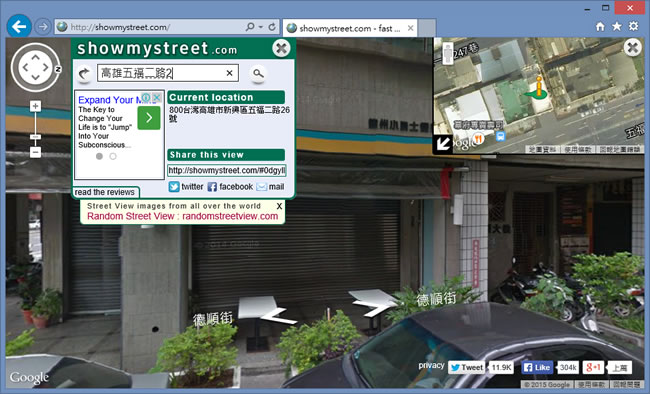Zoom out with the minus button

35,152
